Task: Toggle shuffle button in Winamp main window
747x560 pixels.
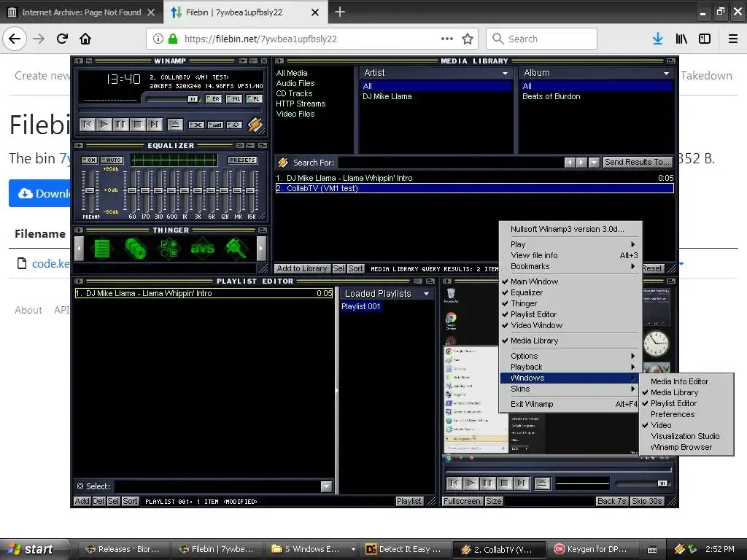Action: (x=215, y=125)
